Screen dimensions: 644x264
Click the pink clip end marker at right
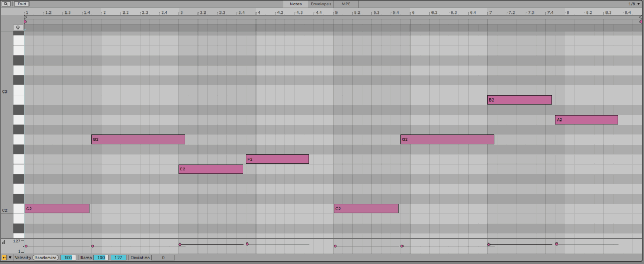(640, 22)
